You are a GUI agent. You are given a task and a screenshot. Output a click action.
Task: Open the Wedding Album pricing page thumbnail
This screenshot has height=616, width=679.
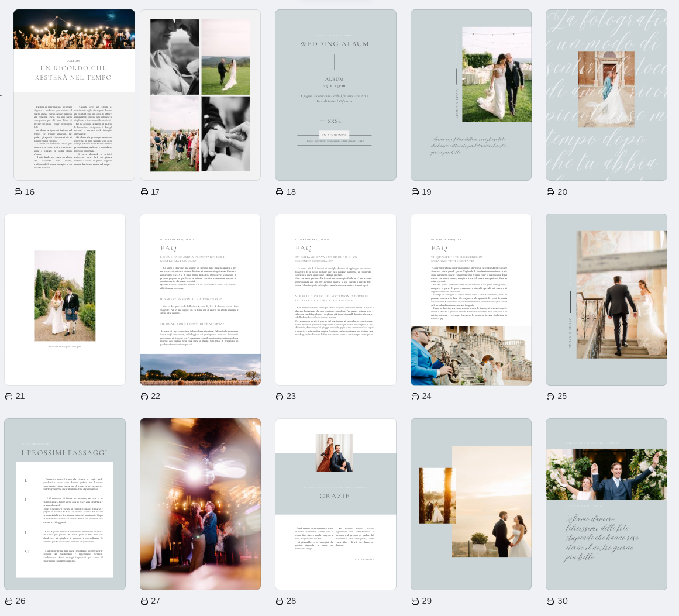(335, 95)
